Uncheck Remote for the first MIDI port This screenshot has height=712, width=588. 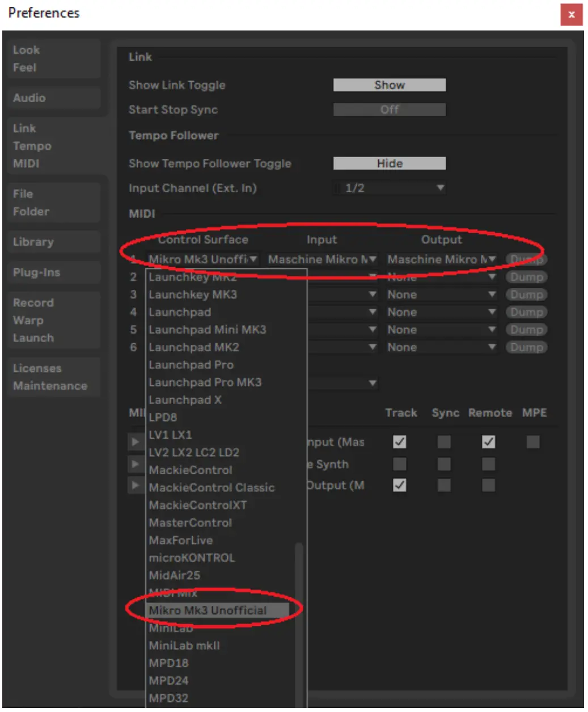click(x=488, y=442)
